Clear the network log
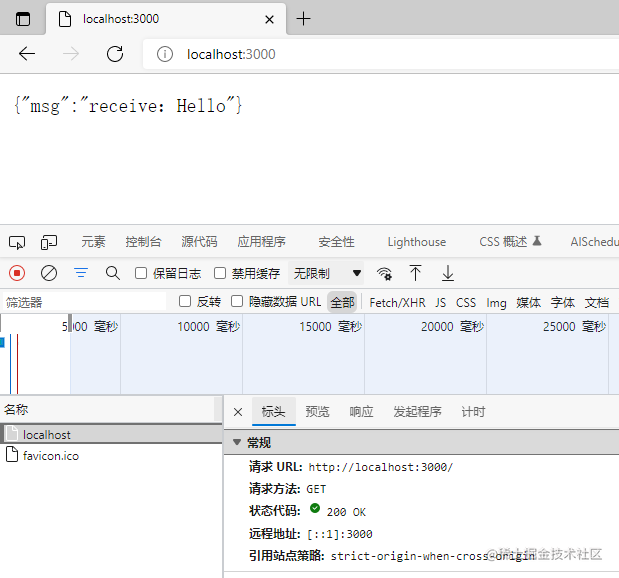 [x=49, y=273]
